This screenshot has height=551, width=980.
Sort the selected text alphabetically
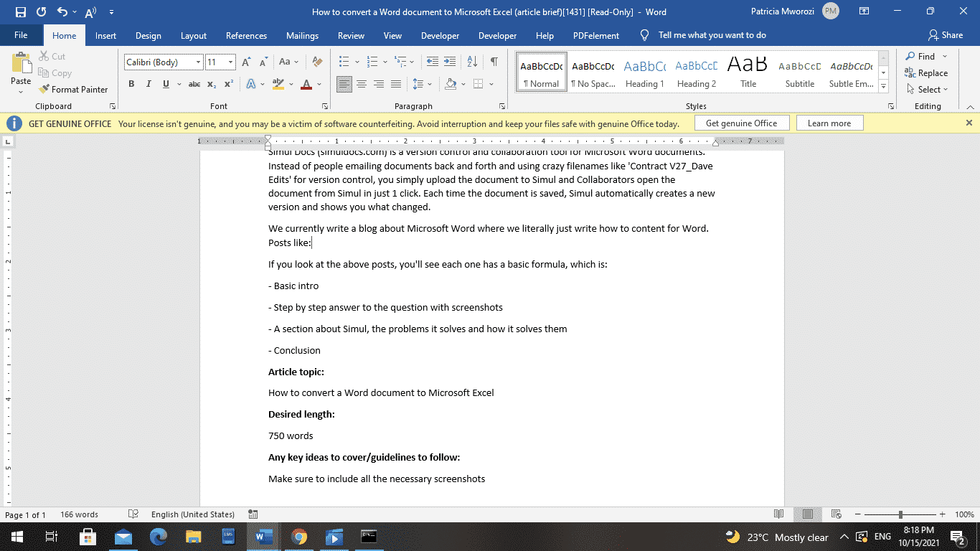click(x=472, y=62)
